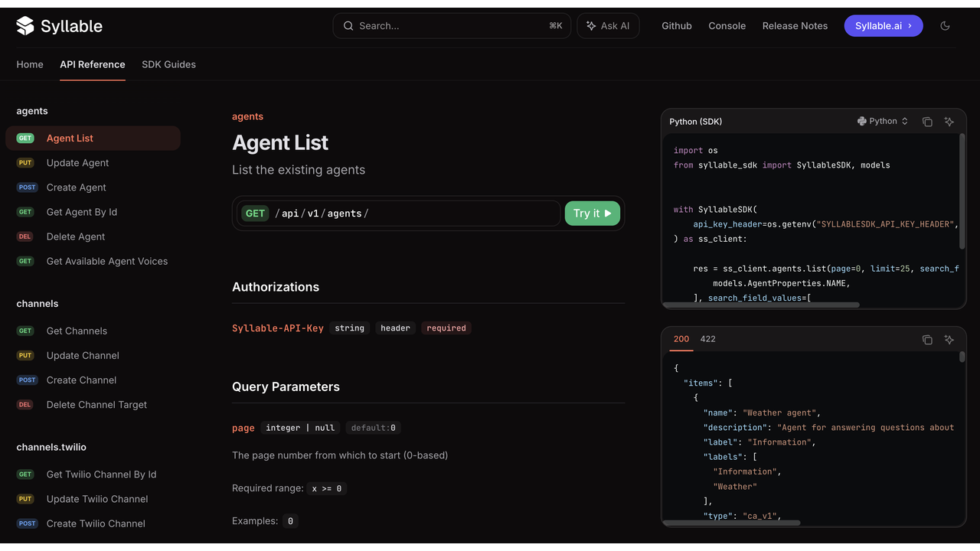Screen dimensions: 980x551
Task: Copy the Python SDK code sample
Action: tap(927, 122)
